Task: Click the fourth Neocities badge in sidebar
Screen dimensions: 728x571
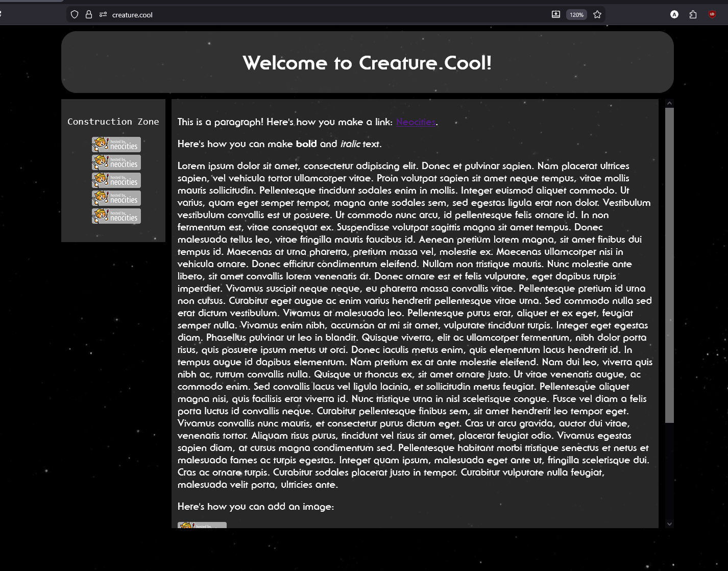Action: click(x=116, y=198)
